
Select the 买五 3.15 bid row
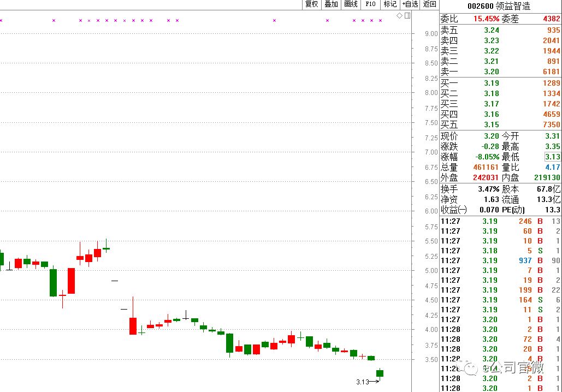500,124
